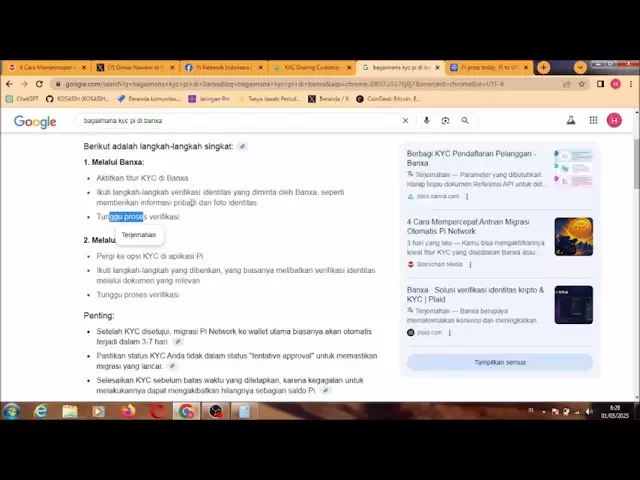Clear the Google search box with X
Viewport: 640px width, 480px height.
405,121
